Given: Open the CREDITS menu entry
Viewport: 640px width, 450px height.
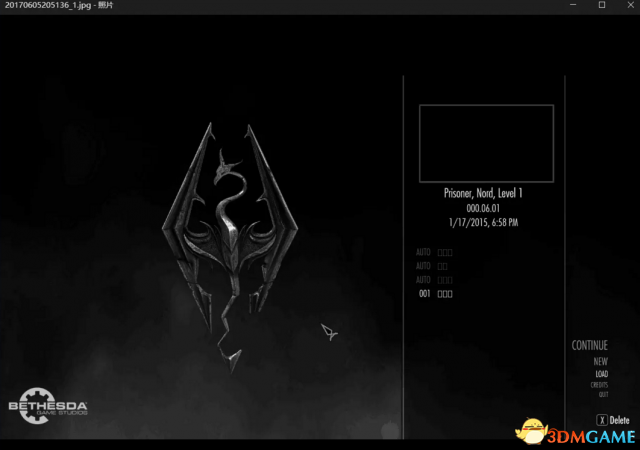Looking at the screenshot, I should [599, 385].
